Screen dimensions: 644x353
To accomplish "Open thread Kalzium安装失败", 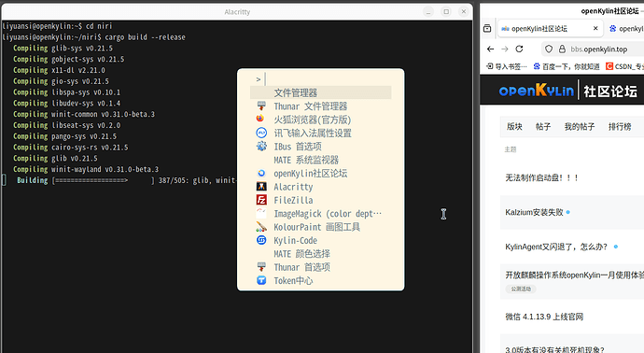I will tap(534, 213).
